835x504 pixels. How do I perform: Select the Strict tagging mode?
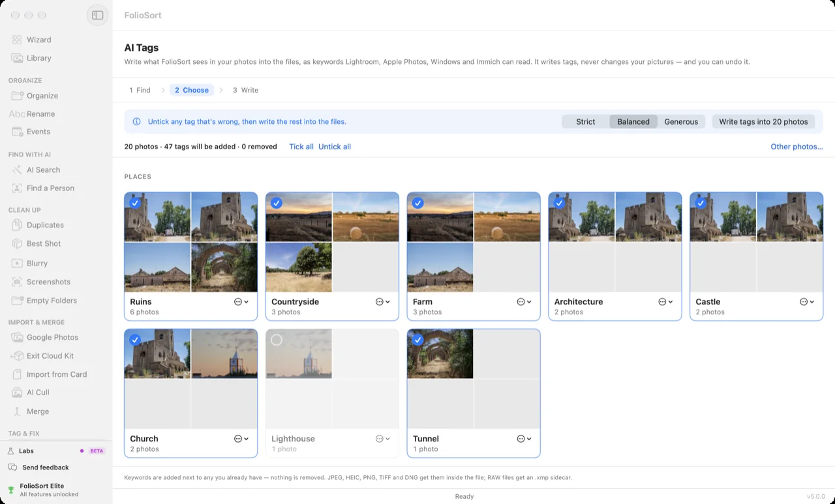point(586,122)
